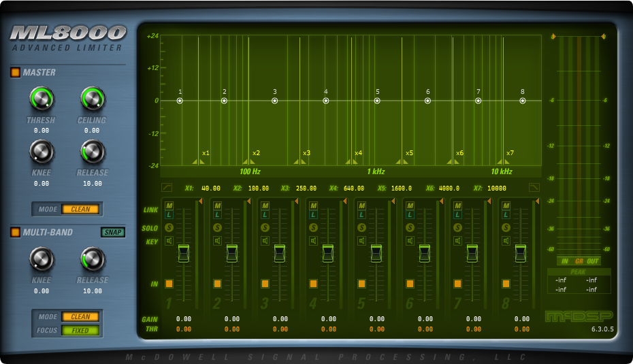Click band 8 gain fader handle
This screenshot has width=633, height=364.
click(x=521, y=253)
